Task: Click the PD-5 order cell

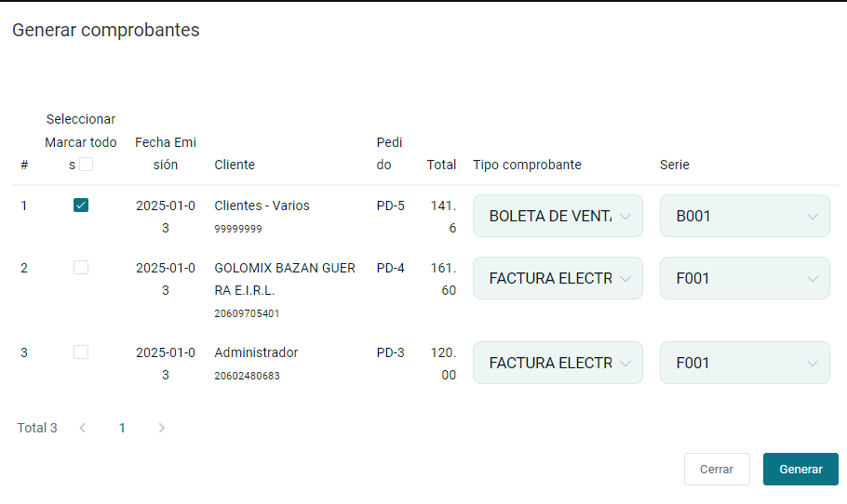Action: click(390, 206)
